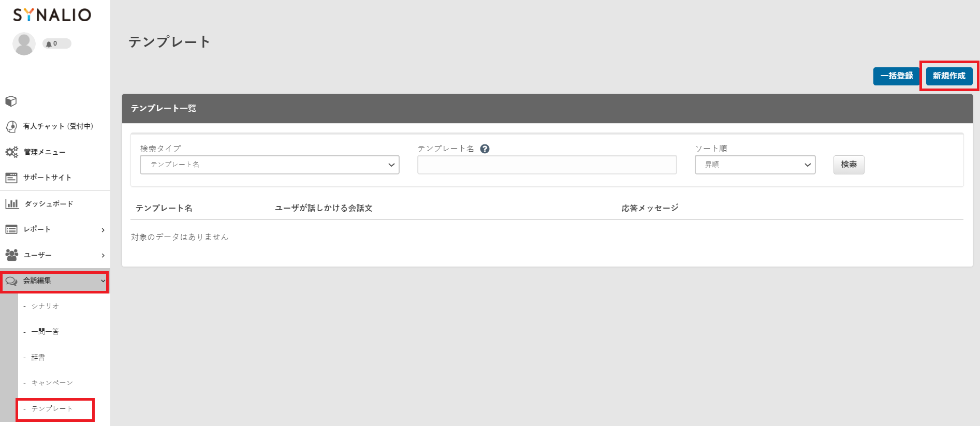Open the ソート順 dropdown

point(755,165)
